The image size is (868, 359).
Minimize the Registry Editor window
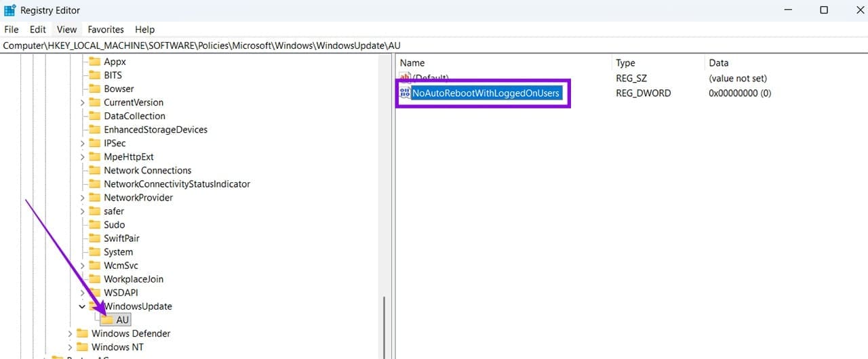tap(789, 10)
